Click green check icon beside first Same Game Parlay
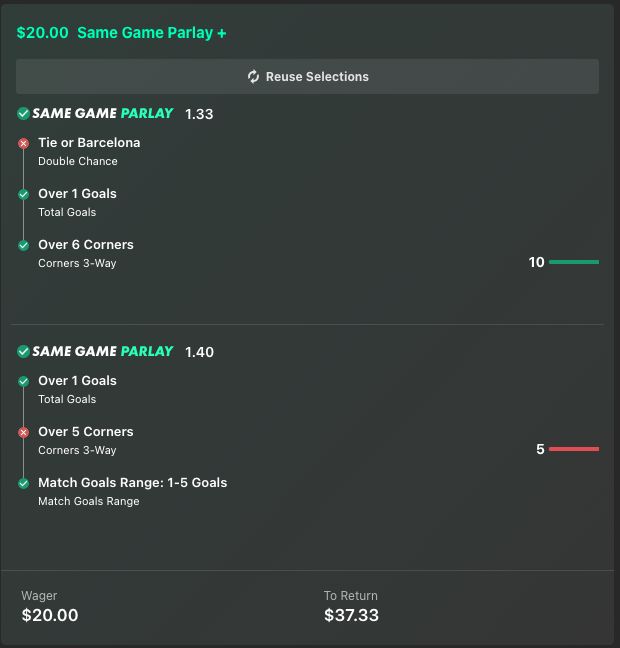The image size is (620, 648). click(x=23, y=114)
